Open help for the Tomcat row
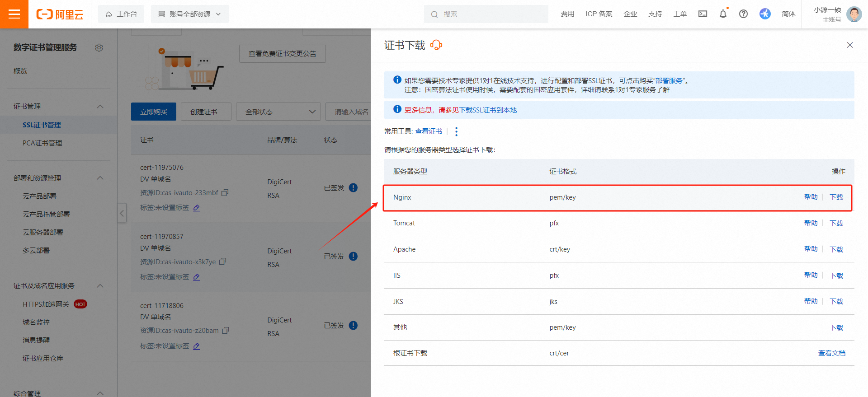Screen dimensions: 868x397 click(811, 223)
